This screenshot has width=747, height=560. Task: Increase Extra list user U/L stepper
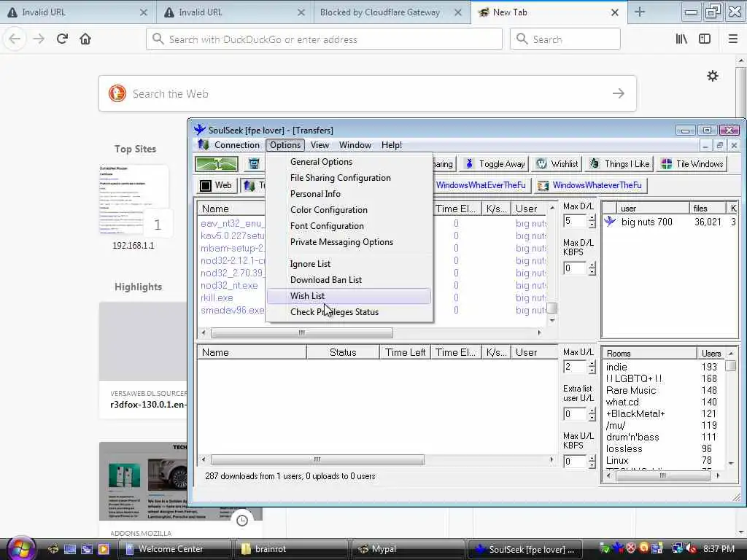(x=592, y=411)
